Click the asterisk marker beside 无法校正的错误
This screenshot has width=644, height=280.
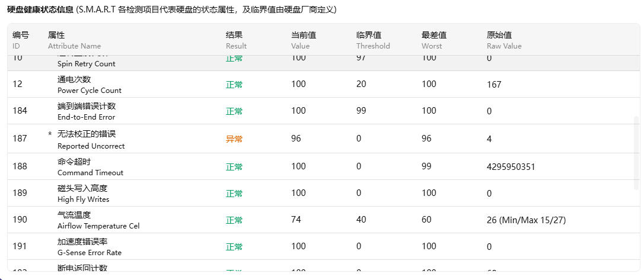[50, 135]
